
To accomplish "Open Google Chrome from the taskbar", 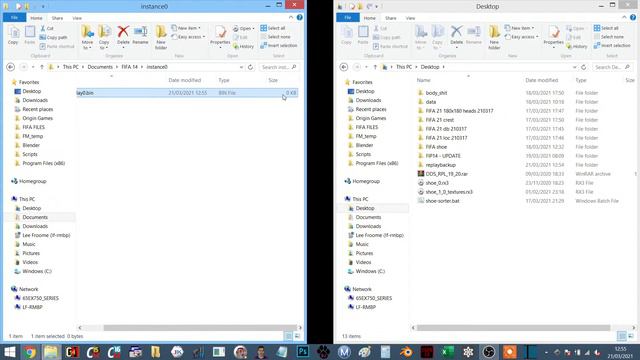I will pos(30,351).
